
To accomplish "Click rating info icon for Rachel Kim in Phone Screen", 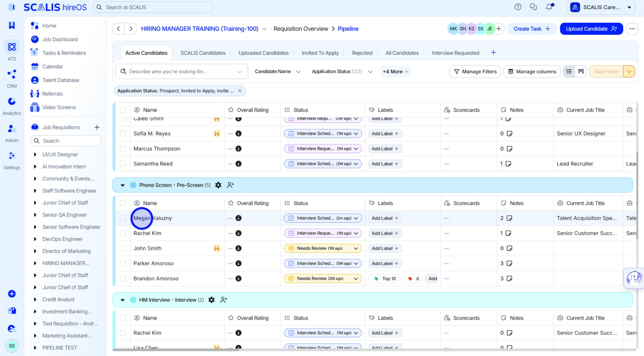I will [x=239, y=233].
